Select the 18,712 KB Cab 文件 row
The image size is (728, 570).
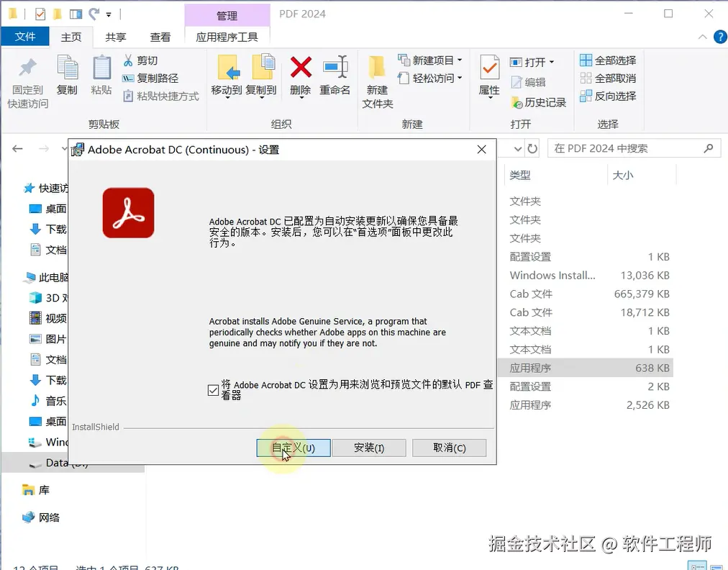pos(586,312)
